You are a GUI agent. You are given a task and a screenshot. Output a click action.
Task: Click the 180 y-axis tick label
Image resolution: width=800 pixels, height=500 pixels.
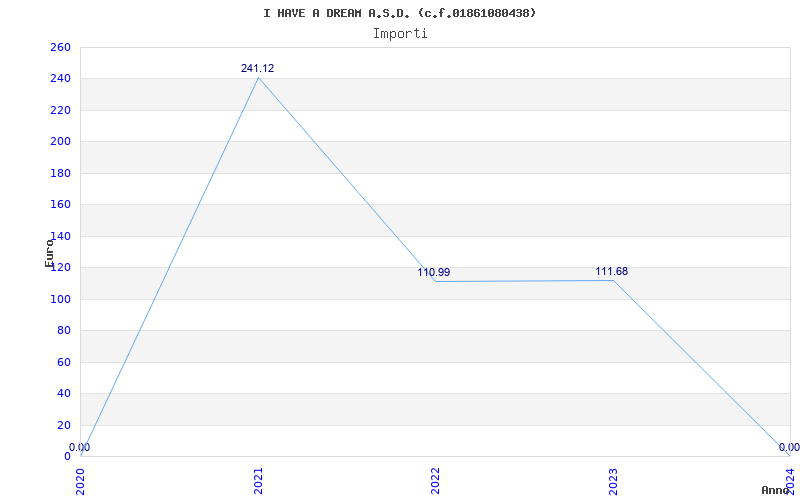point(60,173)
